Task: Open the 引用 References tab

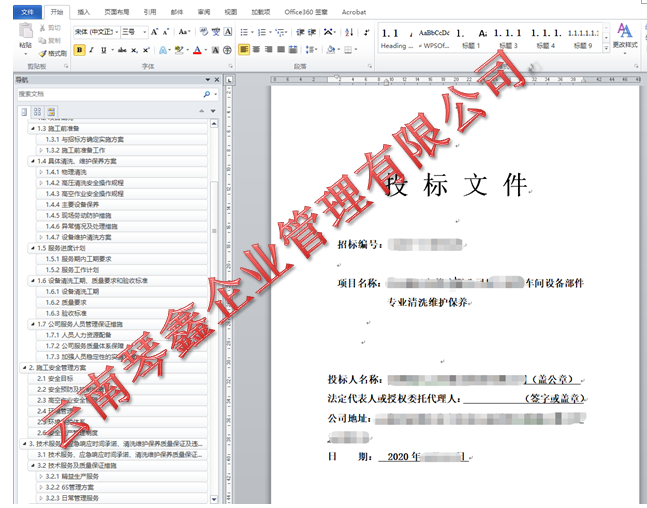Action: pos(150,12)
